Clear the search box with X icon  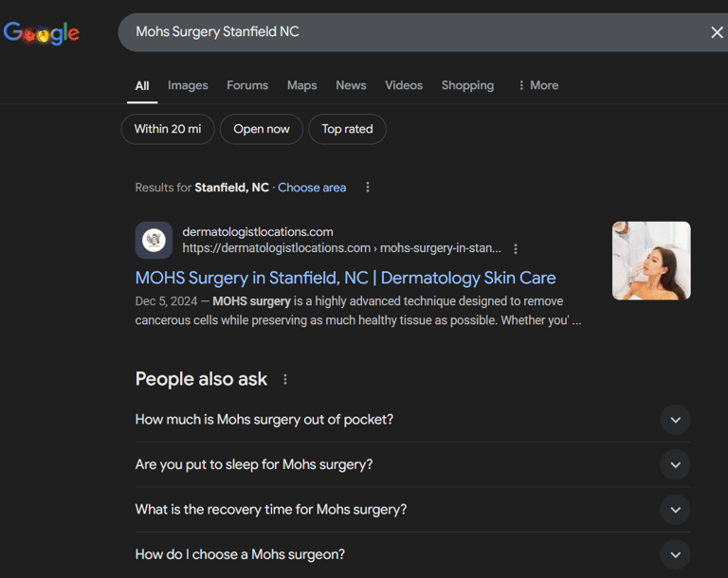click(717, 32)
